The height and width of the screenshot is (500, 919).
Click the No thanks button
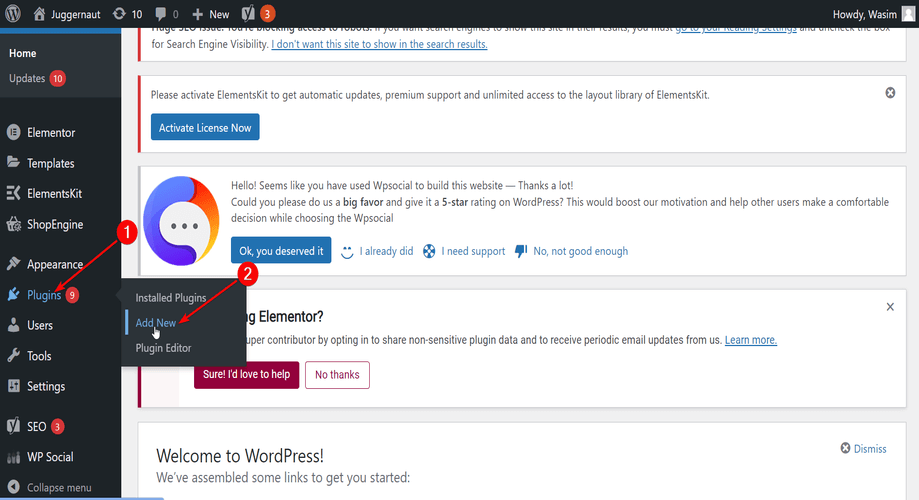coord(337,375)
